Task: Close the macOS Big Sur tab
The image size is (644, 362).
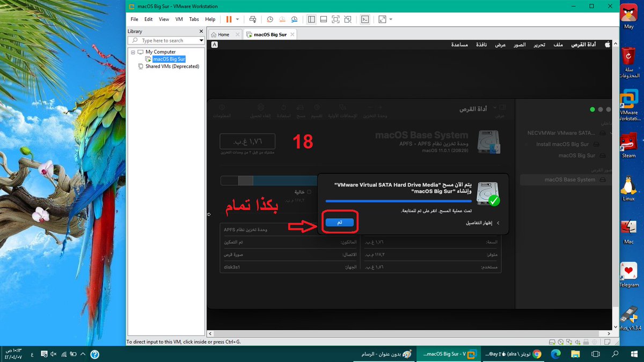Action: [x=292, y=34]
